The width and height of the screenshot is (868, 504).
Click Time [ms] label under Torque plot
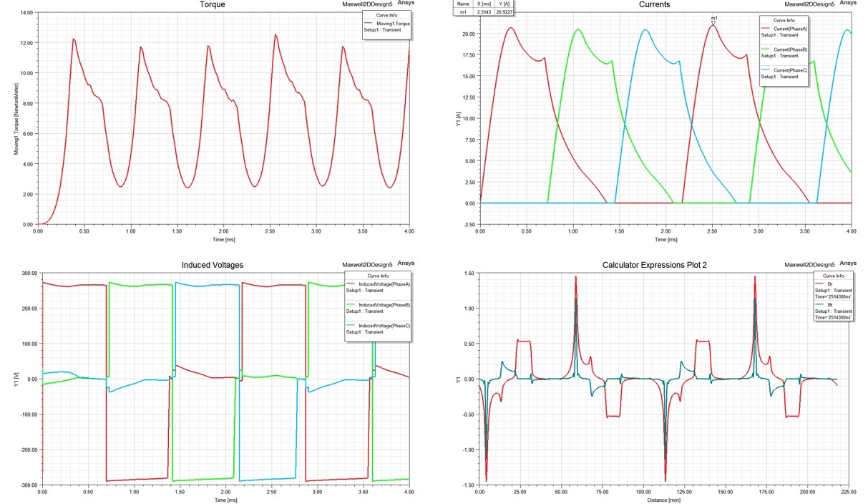223,241
